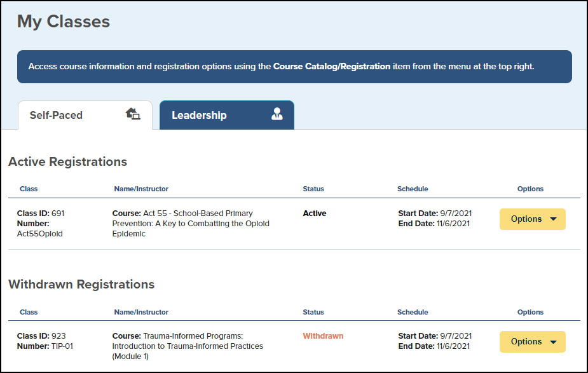Click the caret arrow on Trauma-Informed Options button
Screen dimensions: 588x373
[x=553, y=342]
